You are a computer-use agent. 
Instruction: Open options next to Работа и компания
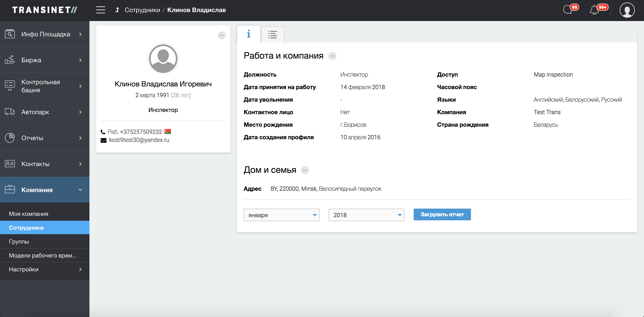[332, 56]
